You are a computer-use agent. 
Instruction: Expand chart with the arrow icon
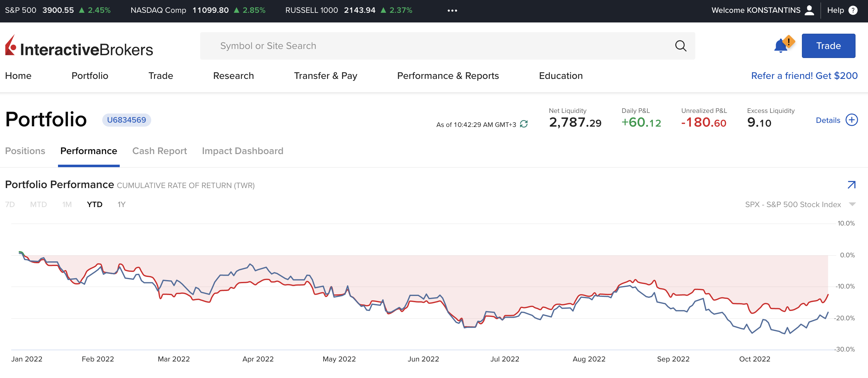pyautogui.click(x=851, y=185)
